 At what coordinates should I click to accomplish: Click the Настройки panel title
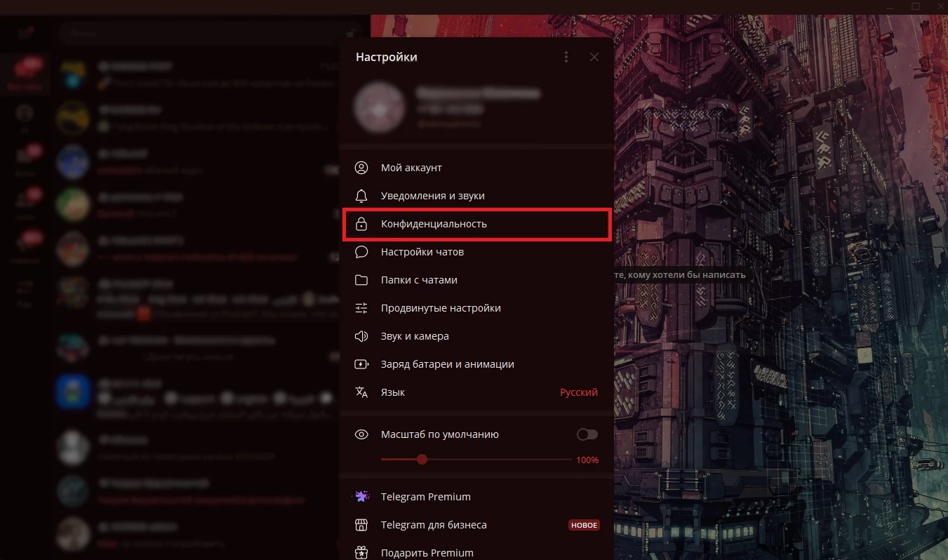pyautogui.click(x=387, y=57)
